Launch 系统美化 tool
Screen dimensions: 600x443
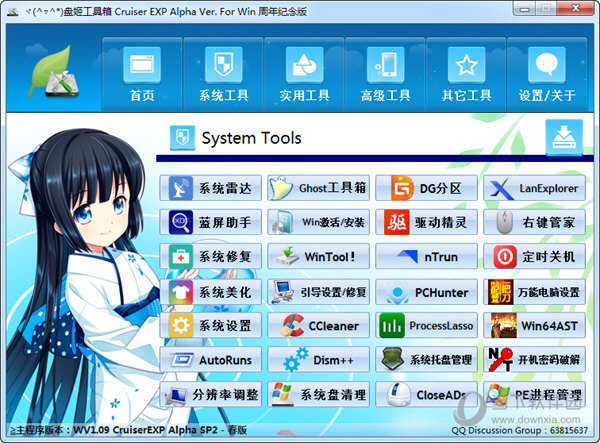click(210, 292)
